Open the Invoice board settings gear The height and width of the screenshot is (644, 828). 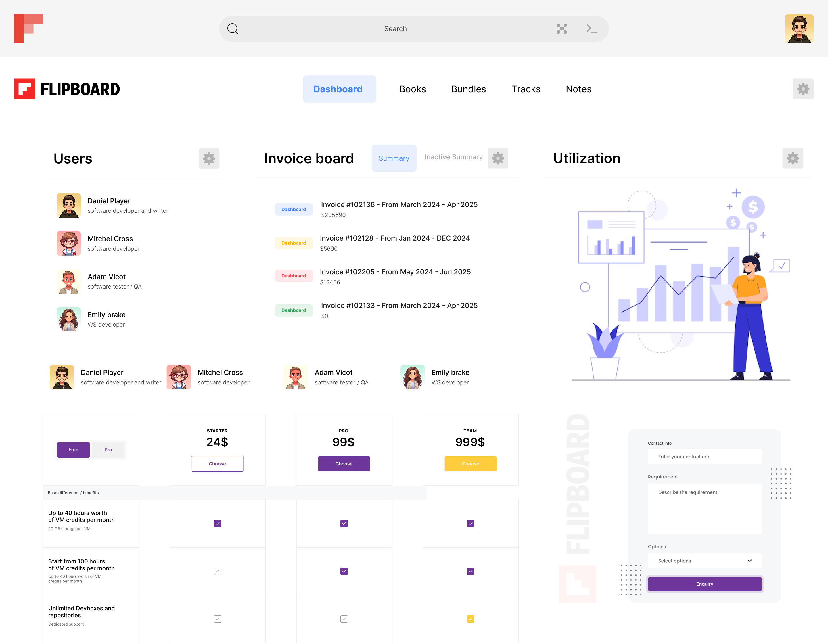tap(497, 158)
